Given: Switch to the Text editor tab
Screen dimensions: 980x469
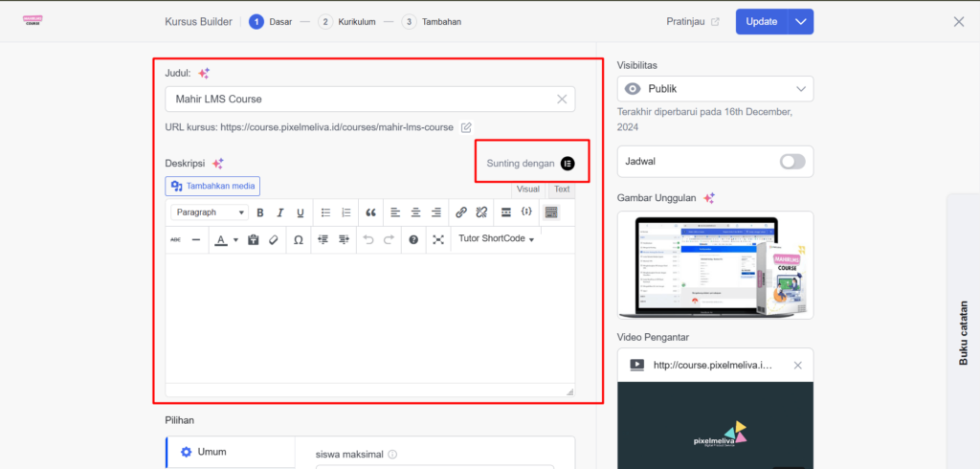Looking at the screenshot, I should 562,190.
